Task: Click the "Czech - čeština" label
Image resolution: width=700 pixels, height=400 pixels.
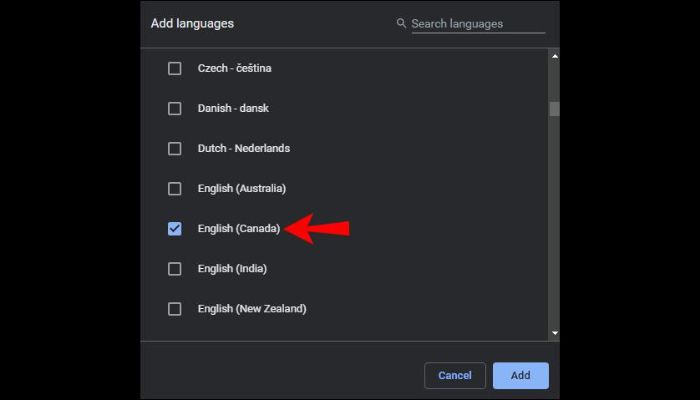Action: tap(234, 68)
